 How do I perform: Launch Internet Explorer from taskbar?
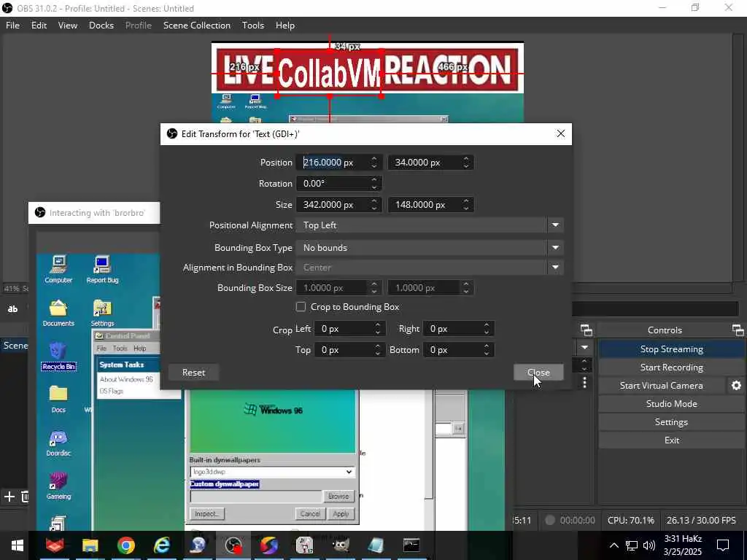click(x=161, y=545)
